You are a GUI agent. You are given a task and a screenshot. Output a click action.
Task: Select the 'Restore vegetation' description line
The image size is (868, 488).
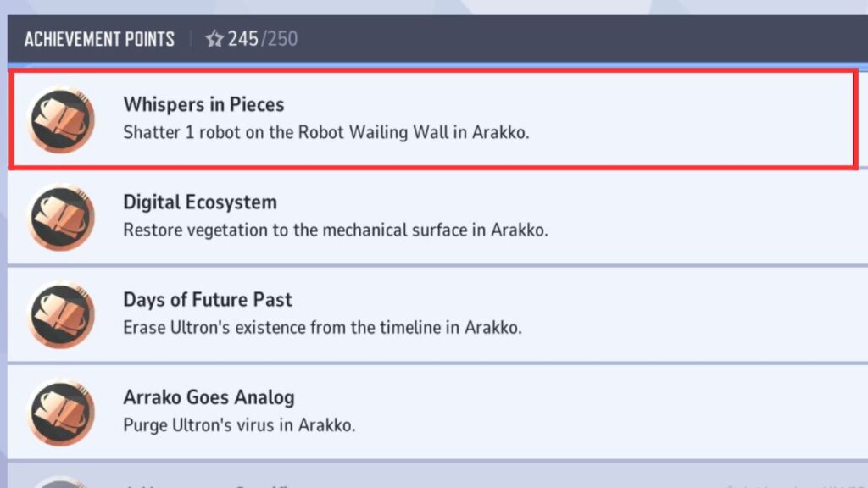pyautogui.click(x=336, y=230)
